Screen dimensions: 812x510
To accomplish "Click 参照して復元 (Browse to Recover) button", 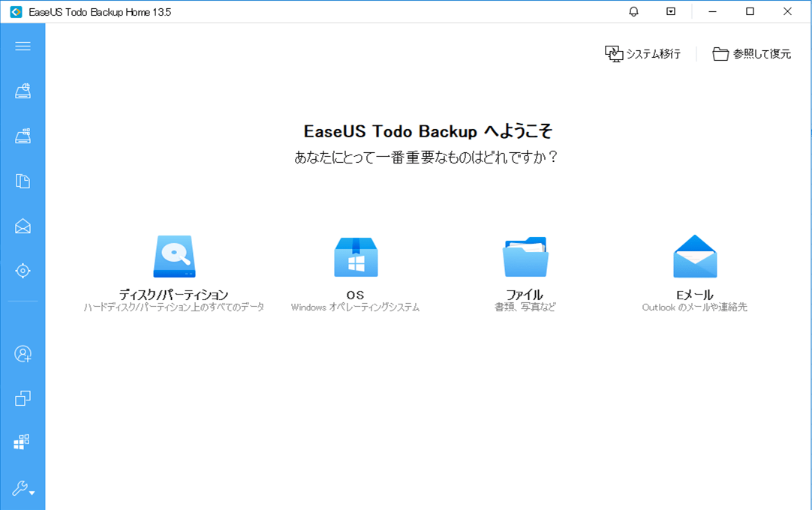I will [x=751, y=54].
